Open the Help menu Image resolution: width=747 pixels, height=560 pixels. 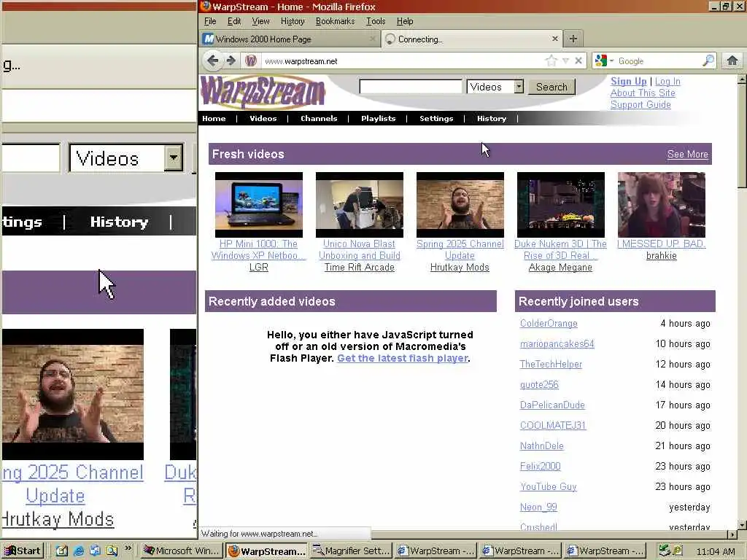(405, 21)
